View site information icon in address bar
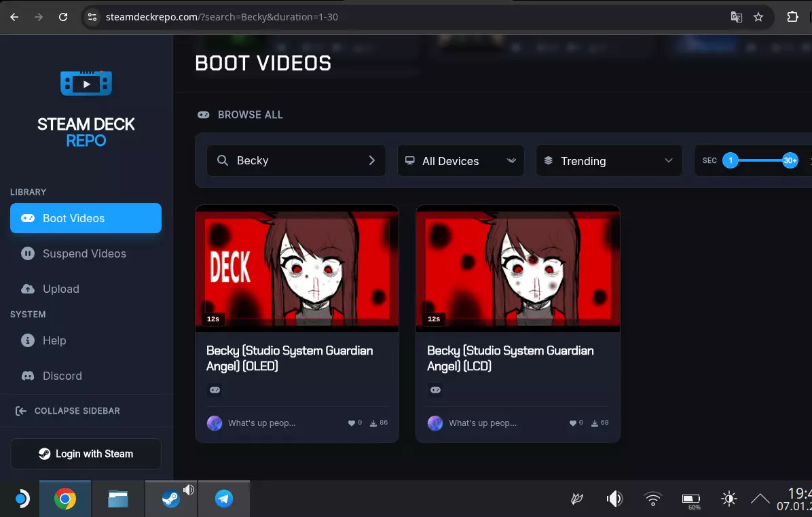Screen dimensions: 812x517 92,17
